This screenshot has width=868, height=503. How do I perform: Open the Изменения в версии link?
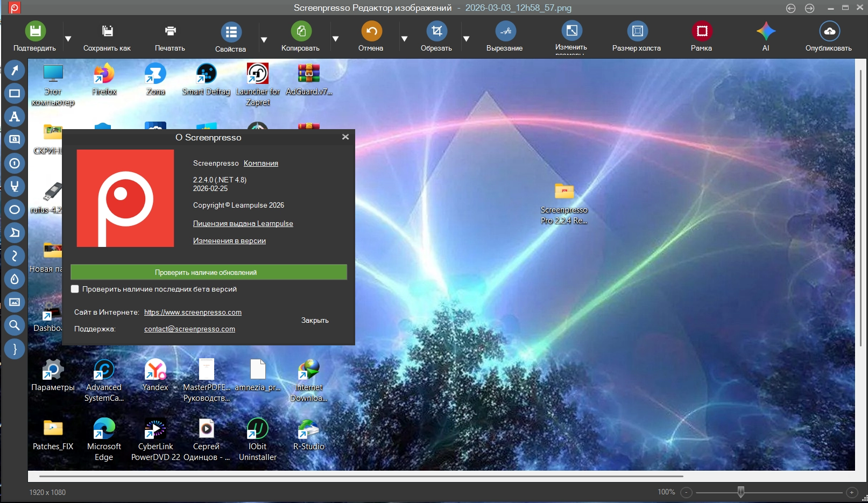pos(229,240)
